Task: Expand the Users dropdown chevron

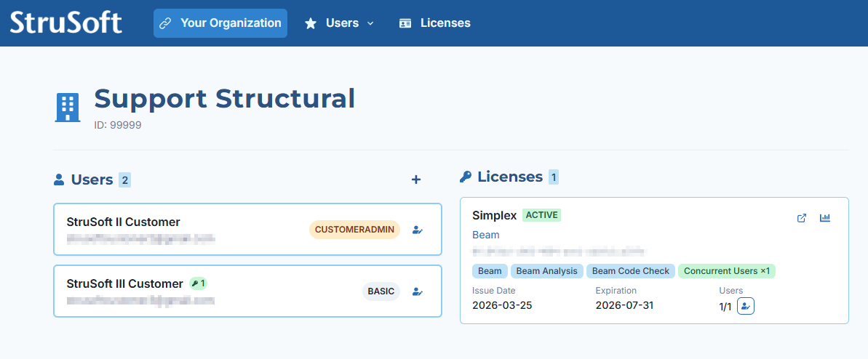Action: (x=371, y=23)
